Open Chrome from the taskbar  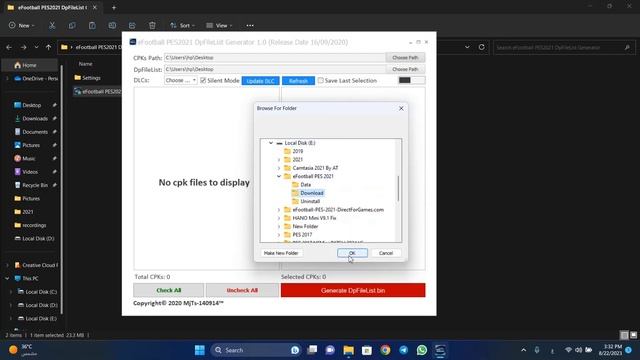[x=385, y=350]
